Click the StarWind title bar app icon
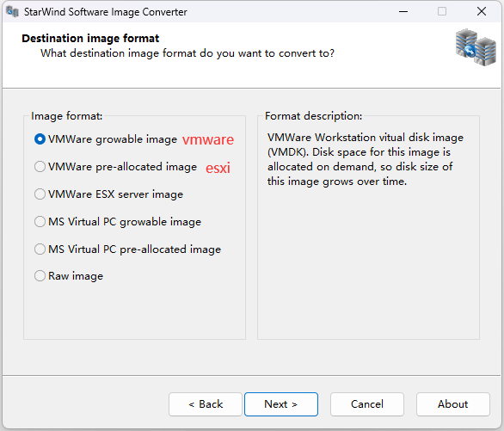Screen dimensions: 504x431 [x=12, y=12]
